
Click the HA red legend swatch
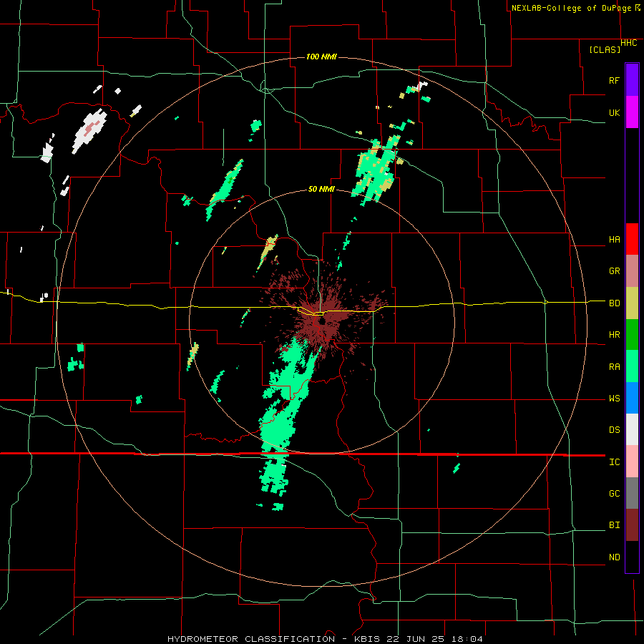[x=632, y=239]
